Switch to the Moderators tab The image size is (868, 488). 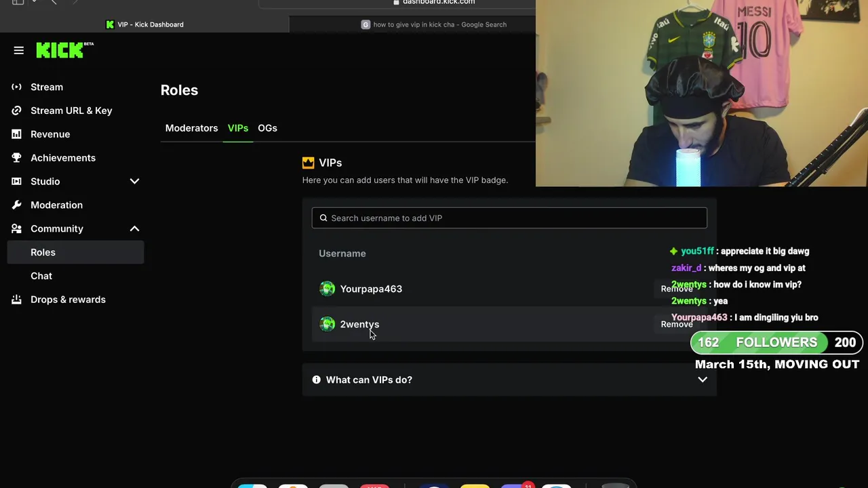(x=192, y=128)
